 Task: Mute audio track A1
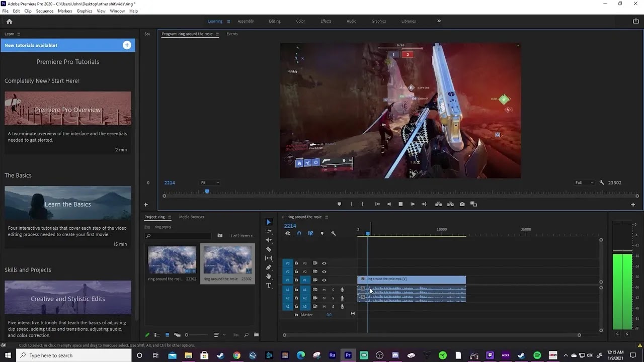(x=324, y=290)
